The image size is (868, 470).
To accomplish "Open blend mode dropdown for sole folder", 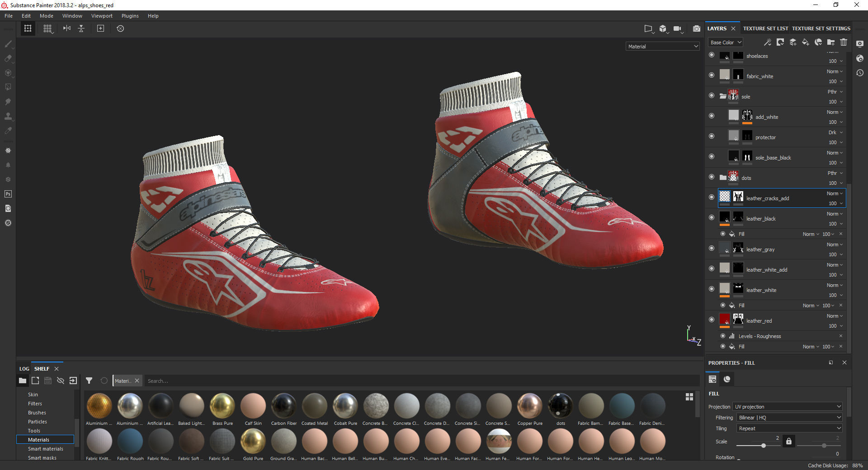I will [835, 92].
